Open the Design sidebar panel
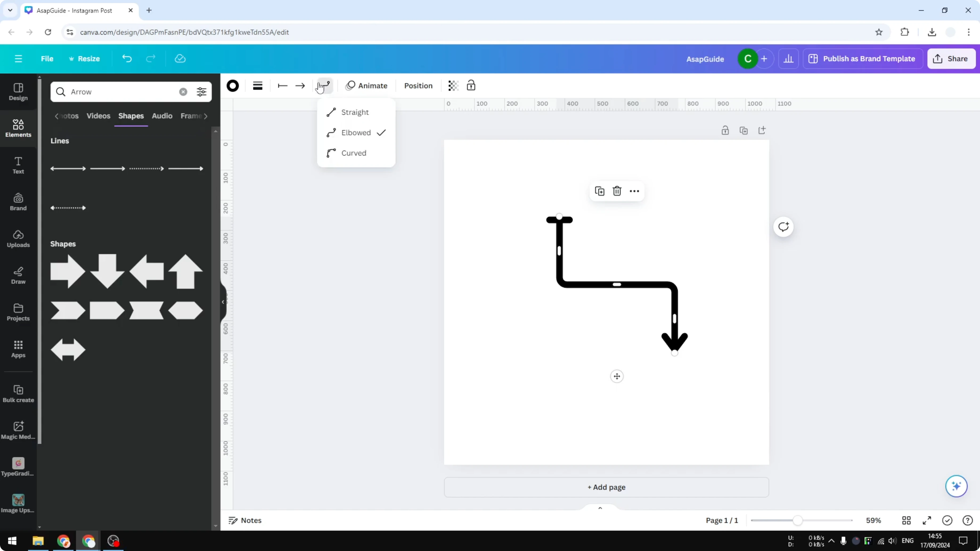This screenshot has height=551, width=980. click(x=18, y=92)
